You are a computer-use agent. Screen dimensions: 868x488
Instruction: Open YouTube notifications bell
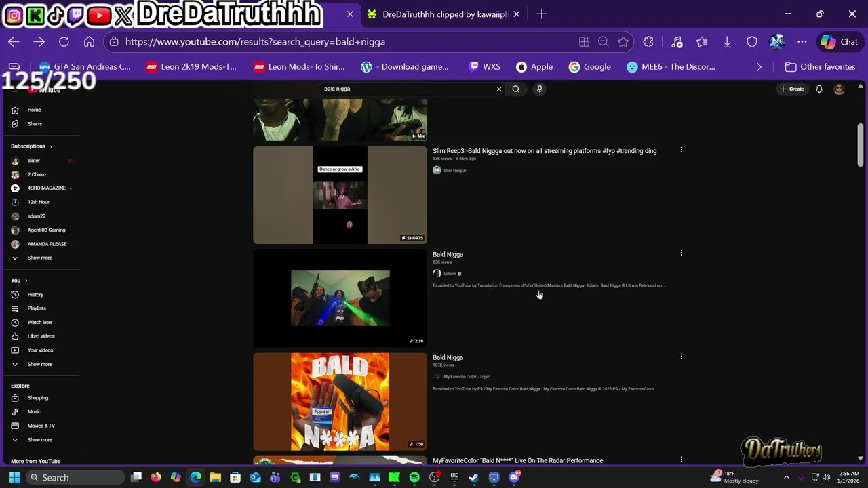pyautogui.click(x=819, y=89)
